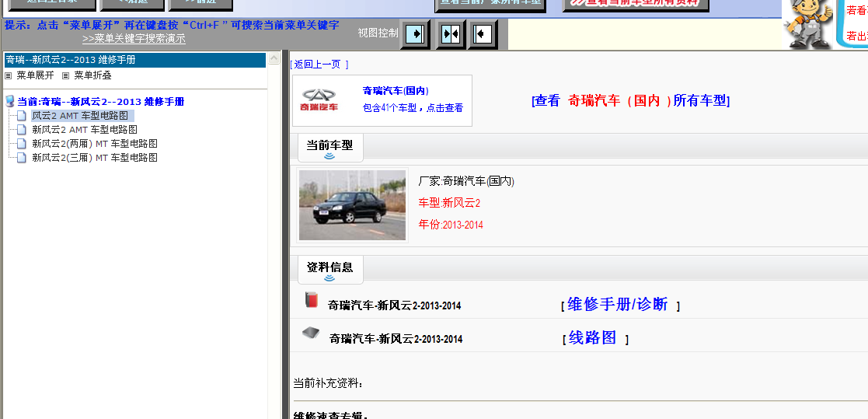The width and height of the screenshot is (868, 419).
Task: Click the 菜单展开 expand icon
Action: click(x=8, y=76)
